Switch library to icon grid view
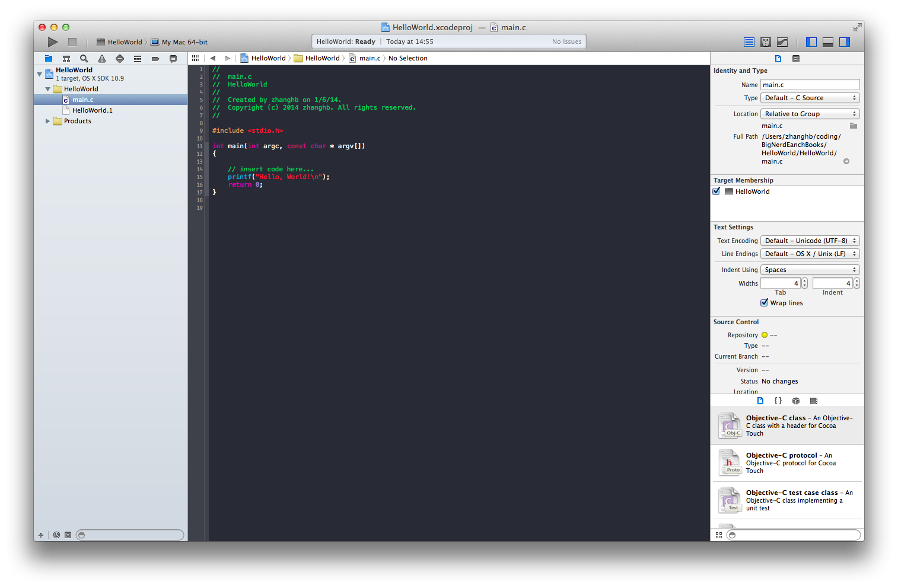 (719, 535)
